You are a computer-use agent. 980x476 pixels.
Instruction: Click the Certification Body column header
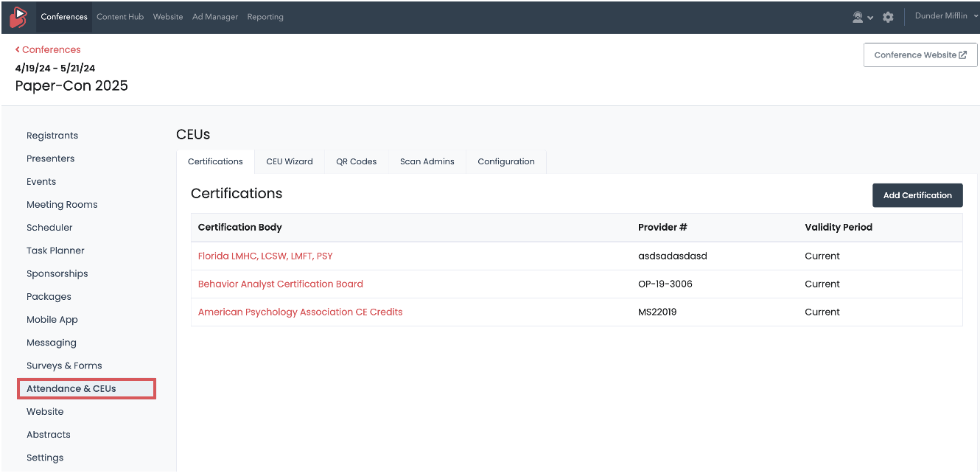[x=240, y=228]
